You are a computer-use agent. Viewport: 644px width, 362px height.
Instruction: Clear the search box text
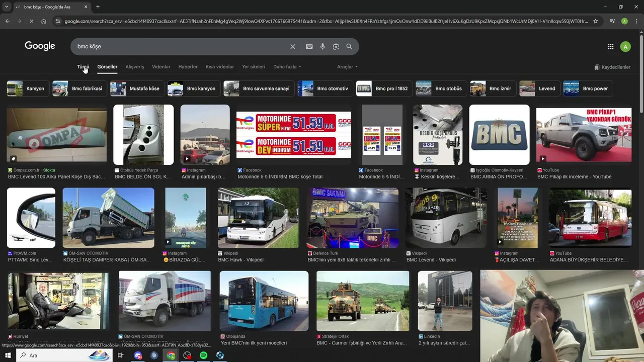click(293, 46)
